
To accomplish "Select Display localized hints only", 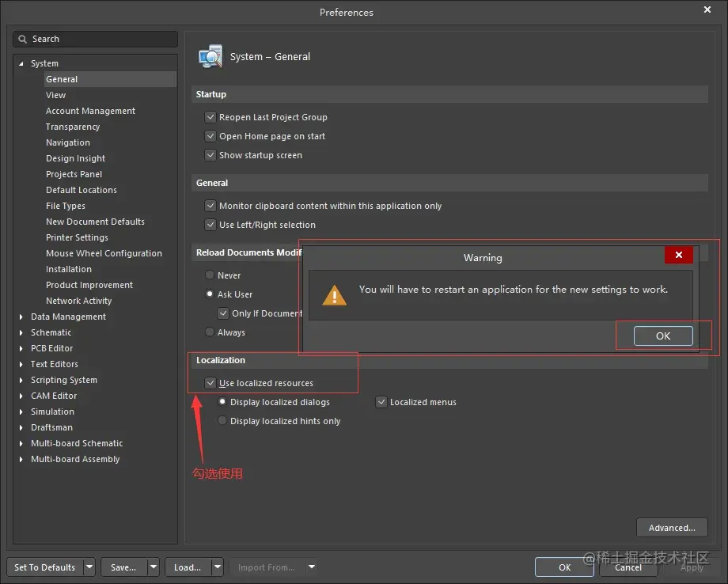I will click(222, 421).
